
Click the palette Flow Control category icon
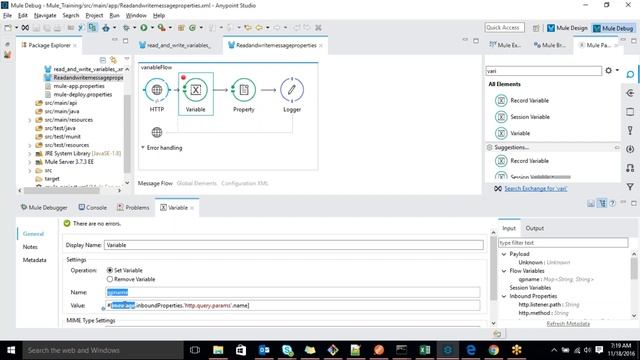(x=630, y=168)
